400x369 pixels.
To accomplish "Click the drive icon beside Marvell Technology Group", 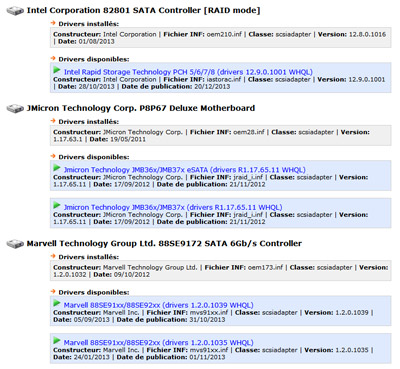I will point(15,244).
